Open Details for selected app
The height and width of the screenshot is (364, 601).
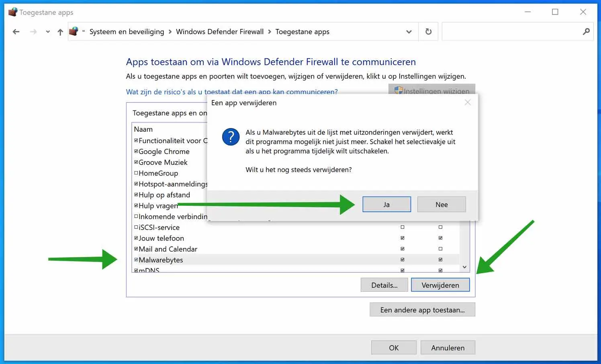(x=384, y=285)
